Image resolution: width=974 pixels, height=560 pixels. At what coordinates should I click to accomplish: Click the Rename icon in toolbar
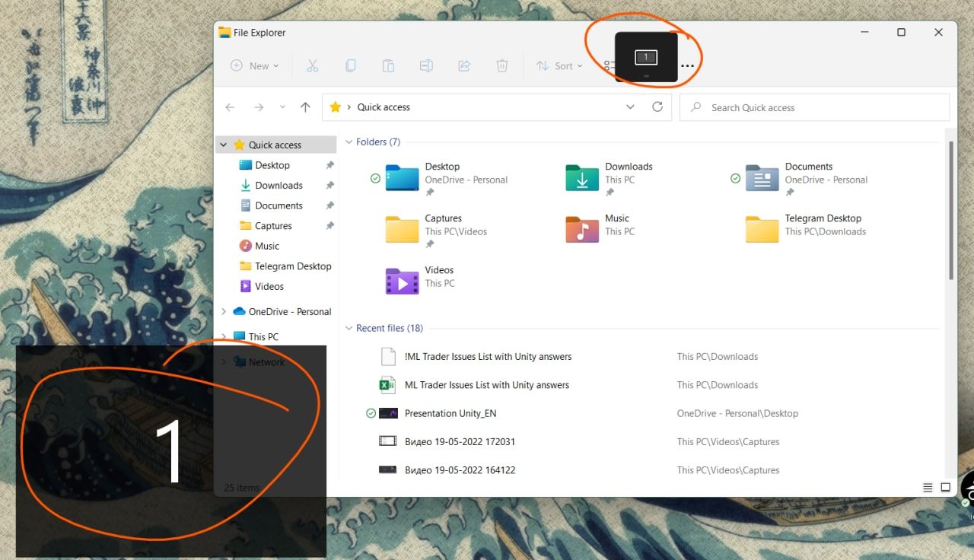click(x=426, y=66)
